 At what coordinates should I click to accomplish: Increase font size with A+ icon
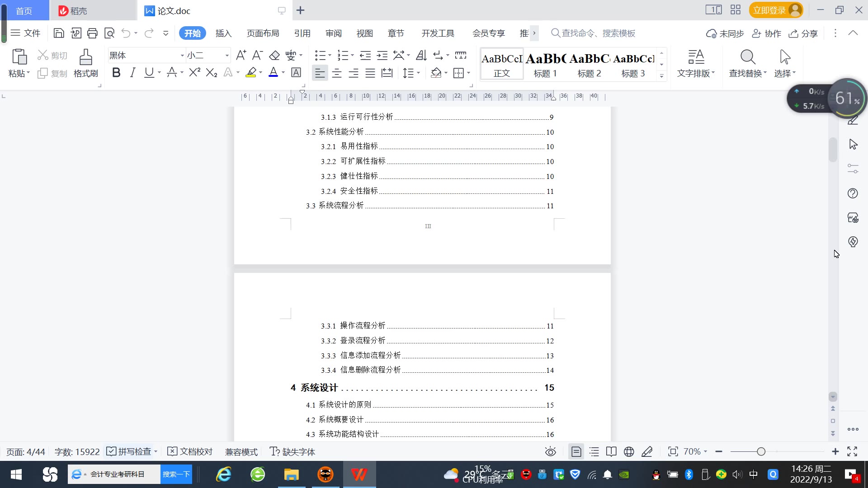coord(241,55)
